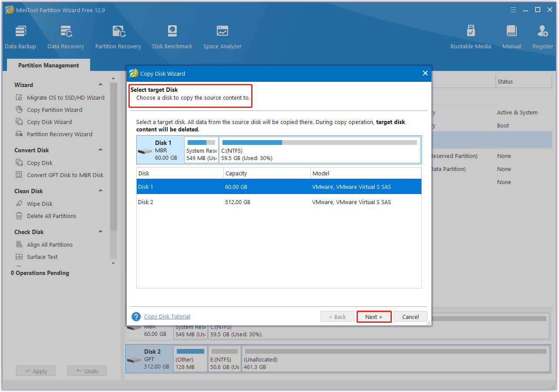Open Space Analyzer
Image resolution: width=559 pixels, height=392 pixels.
222,36
